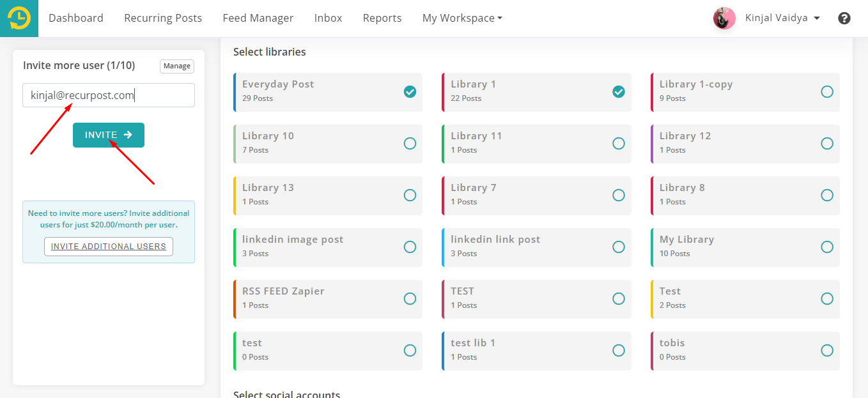The height and width of the screenshot is (398, 868).
Task: Click the 'RSS FEED Zapier' library name
Action: pos(283,291)
